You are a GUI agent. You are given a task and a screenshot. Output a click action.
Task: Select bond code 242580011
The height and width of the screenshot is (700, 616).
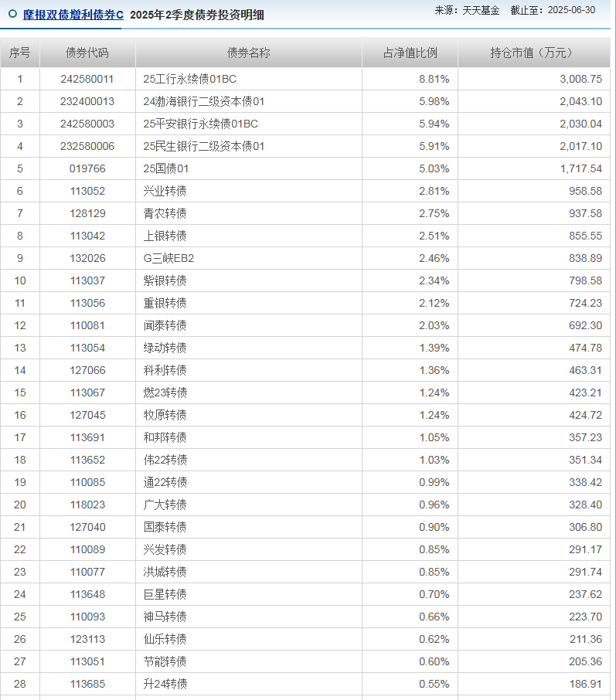click(87, 79)
